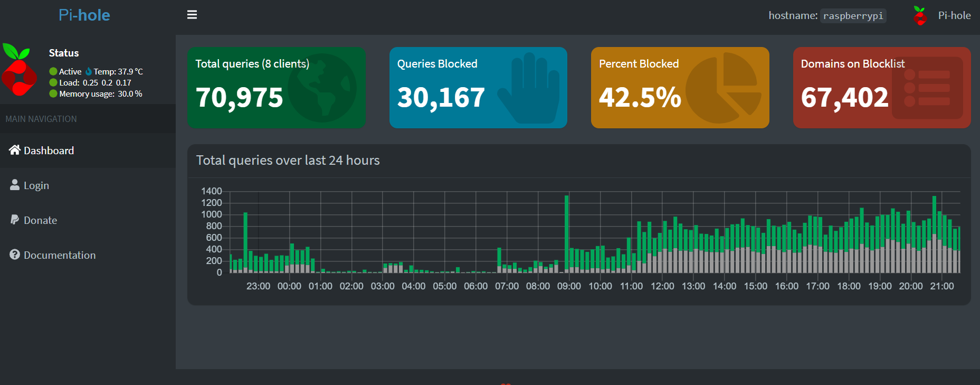The width and height of the screenshot is (980, 385).
Task: Click the Login user icon
Action: click(x=15, y=185)
